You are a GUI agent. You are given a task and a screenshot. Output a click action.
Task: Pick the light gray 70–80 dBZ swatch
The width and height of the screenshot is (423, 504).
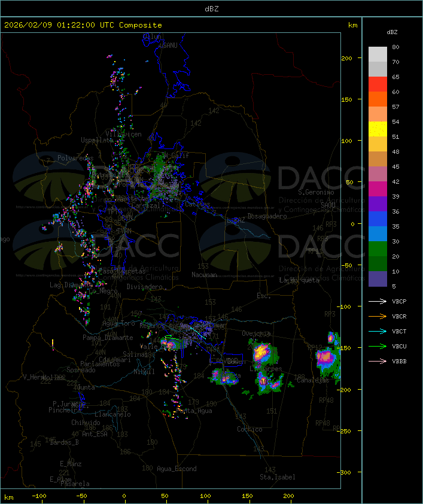(x=378, y=54)
